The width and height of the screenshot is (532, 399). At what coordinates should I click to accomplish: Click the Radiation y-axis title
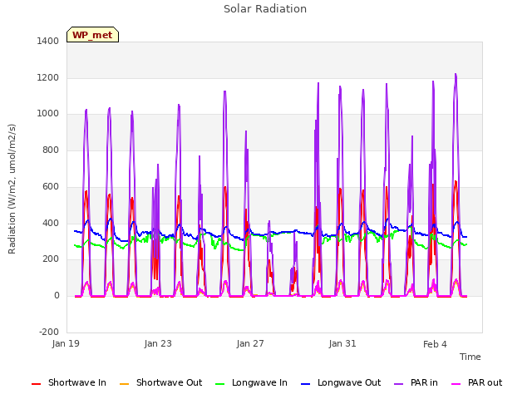coord(12,189)
